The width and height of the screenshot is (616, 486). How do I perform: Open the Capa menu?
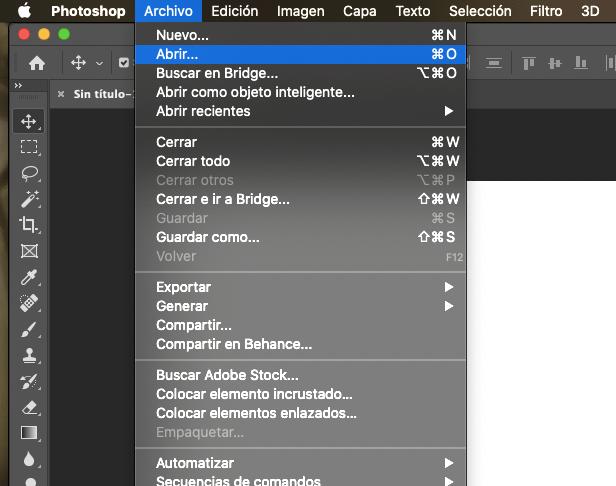[359, 11]
